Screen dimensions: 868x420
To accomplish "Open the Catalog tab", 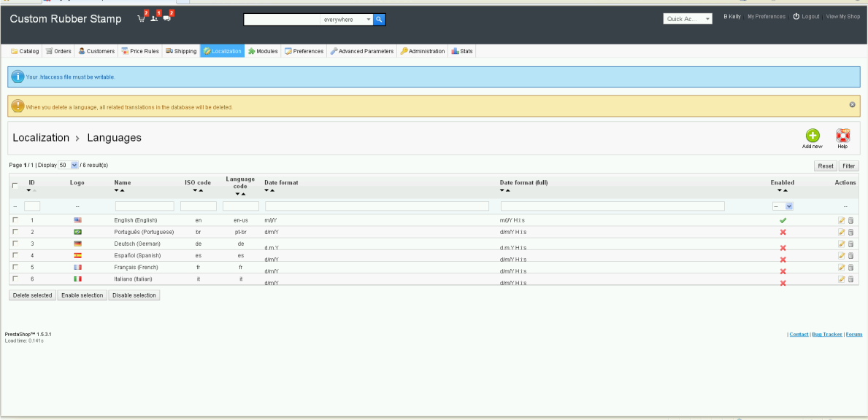I will click(x=25, y=51).
